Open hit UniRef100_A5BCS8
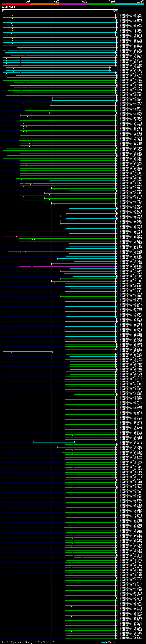146x644 pixels. (131, 35)
